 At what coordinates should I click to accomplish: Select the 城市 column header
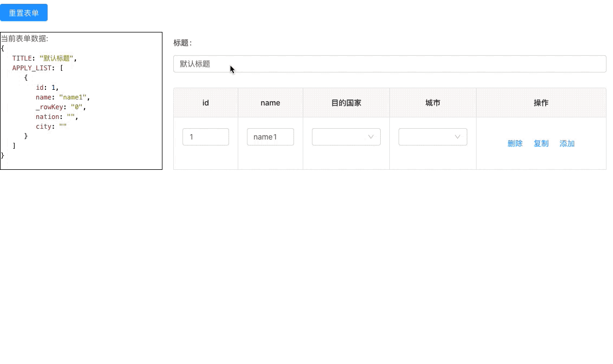click(433, 103)
